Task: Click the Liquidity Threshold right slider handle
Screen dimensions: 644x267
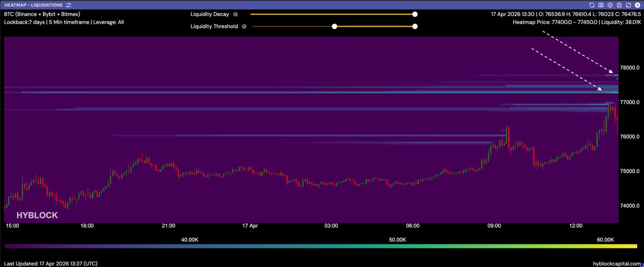Action: 415,26
